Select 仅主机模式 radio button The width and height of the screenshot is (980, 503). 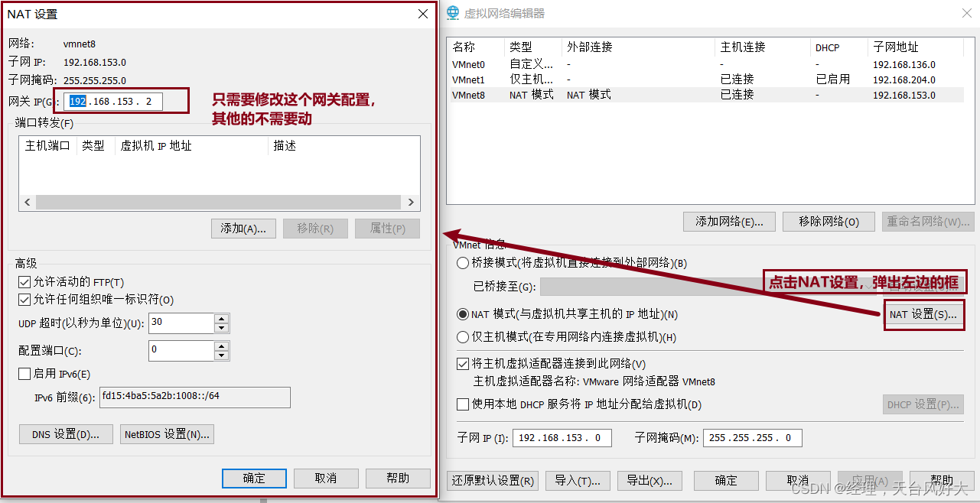462,337
